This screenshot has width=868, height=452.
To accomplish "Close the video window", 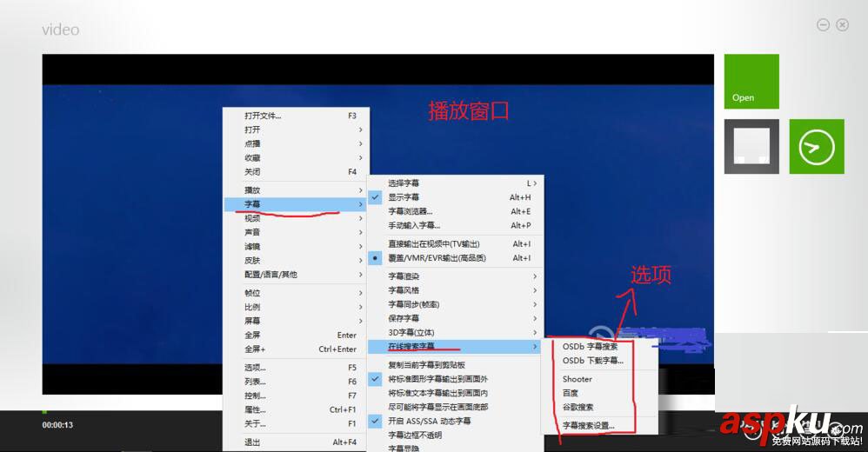I will (x=843, y=25).
